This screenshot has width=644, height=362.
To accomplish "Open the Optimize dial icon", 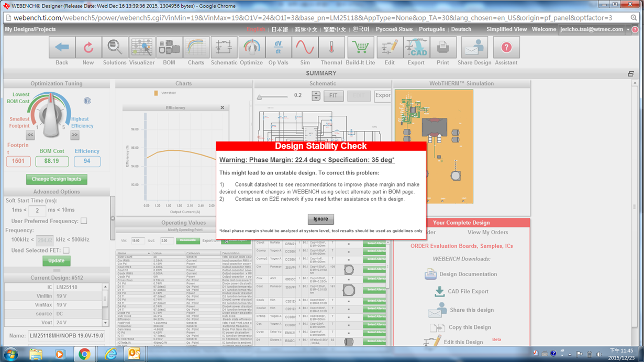I will (251, 48).
